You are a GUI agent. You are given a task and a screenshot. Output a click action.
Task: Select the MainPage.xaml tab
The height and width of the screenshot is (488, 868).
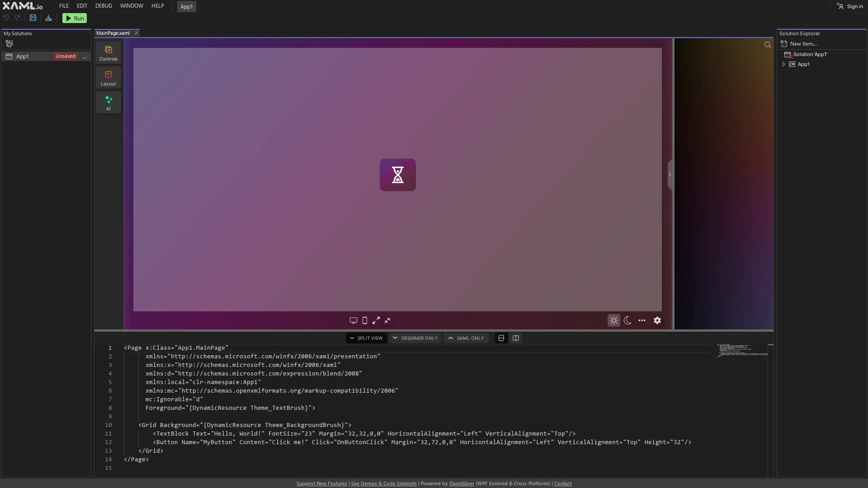pyautogui.click(x=113, y=33)
